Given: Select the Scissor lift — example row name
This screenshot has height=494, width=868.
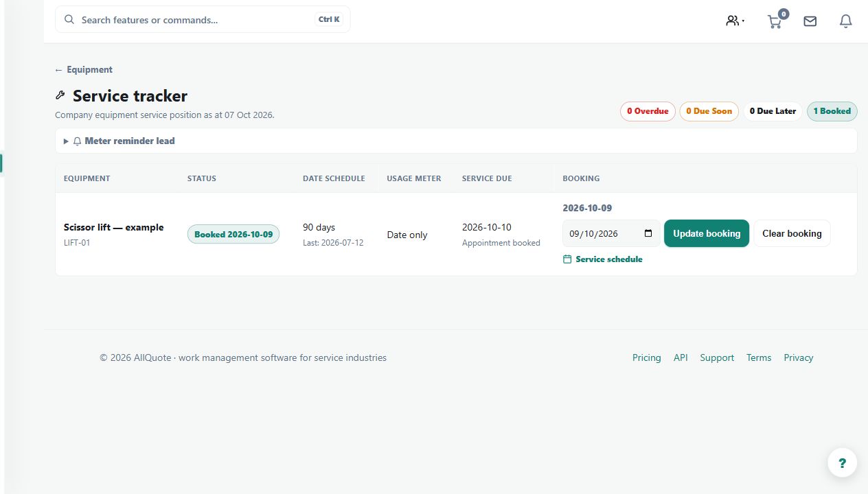Looking at the screenshot, I should tap(114, 227).
